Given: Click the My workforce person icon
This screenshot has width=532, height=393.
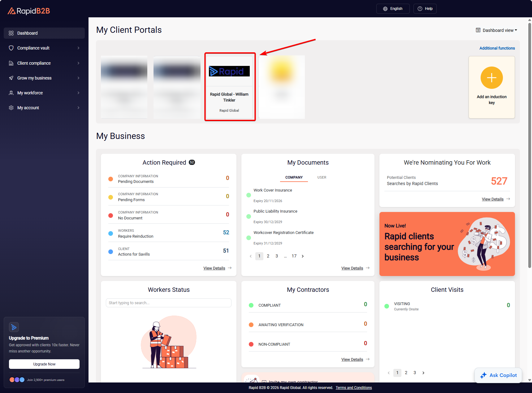Looking at the screenshot, I should tap(11, 93).
